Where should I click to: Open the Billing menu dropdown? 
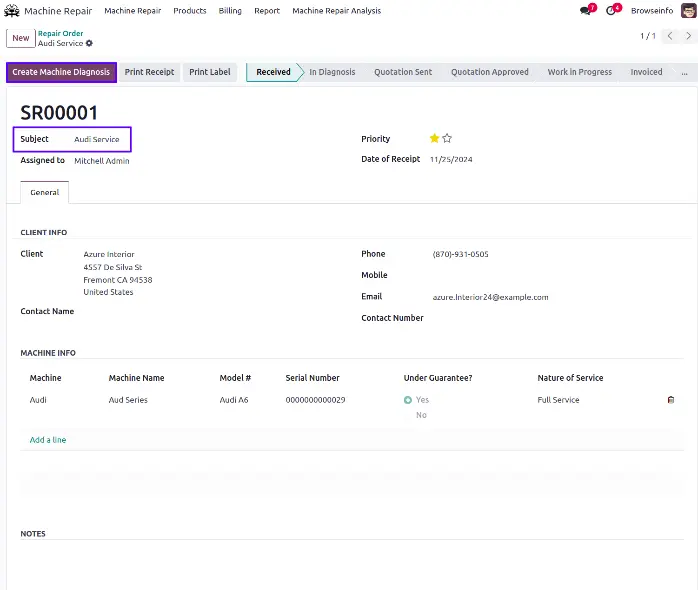pos(230,11)
